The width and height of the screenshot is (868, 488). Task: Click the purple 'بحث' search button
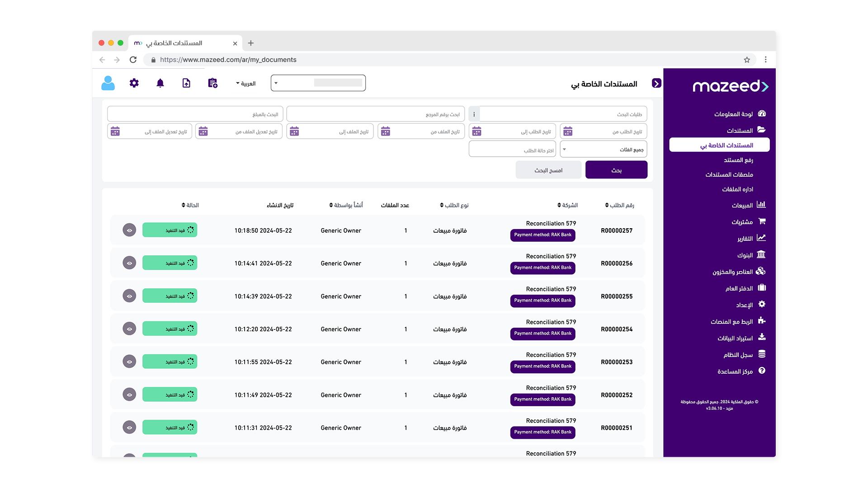click(616, 170)
